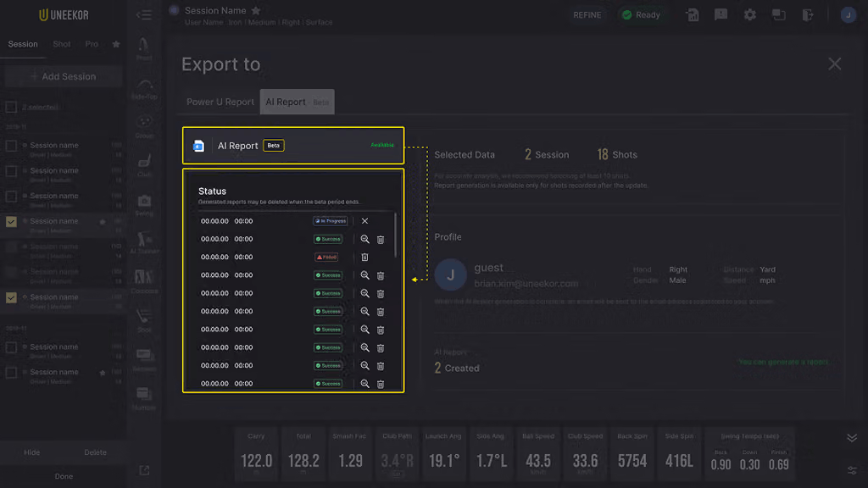The image size is (868, 488).
Task: Click the multi-window icon in the top bar
Action: point(778,15)
